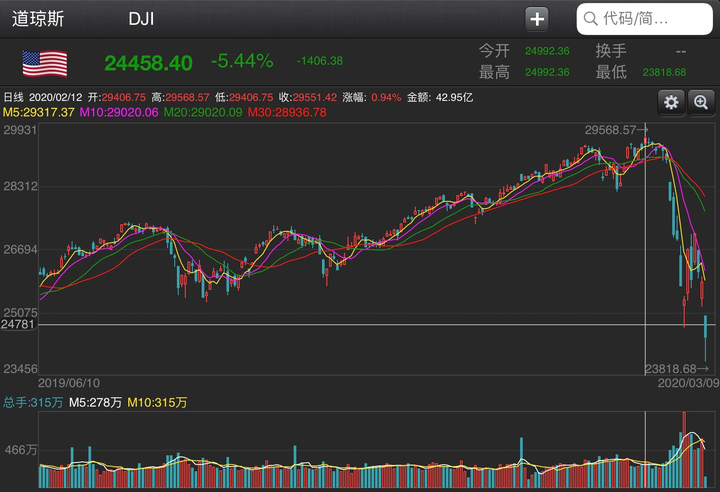Click the 涨幅 0.94% value
This screenshot has height=492, width=720.
(x=386, y=97)
